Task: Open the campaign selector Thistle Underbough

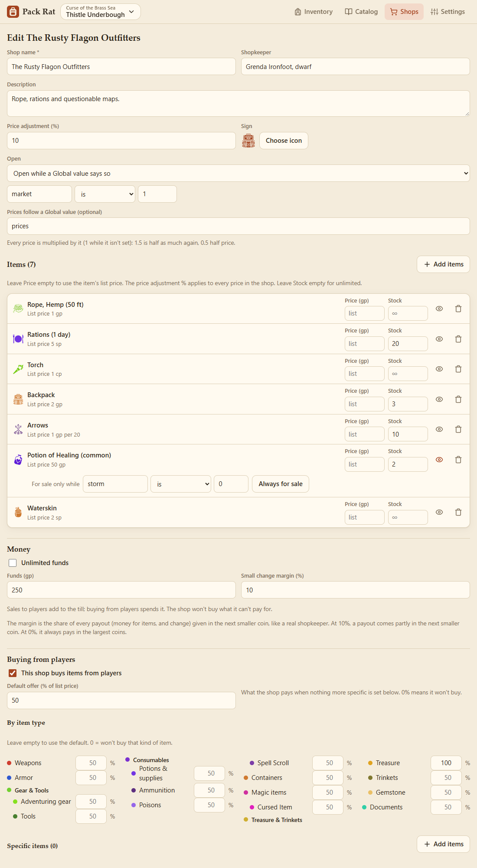Action: 101,12
